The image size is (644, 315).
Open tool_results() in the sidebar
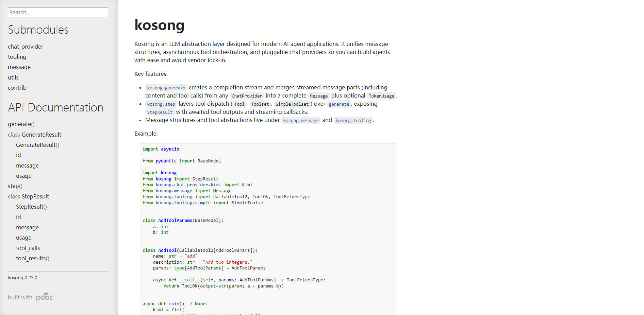click(32, 258)
